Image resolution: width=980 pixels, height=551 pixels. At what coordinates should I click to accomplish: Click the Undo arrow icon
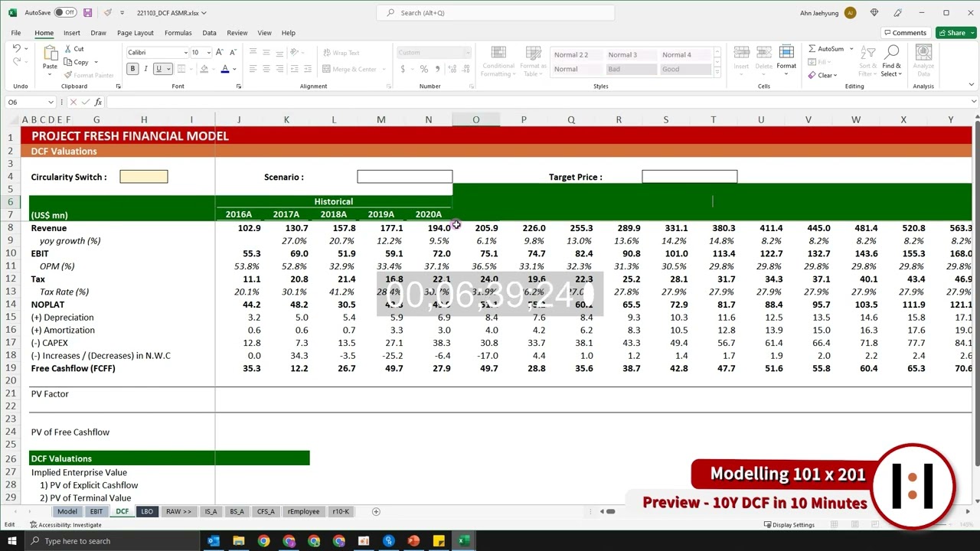point(17,49)
